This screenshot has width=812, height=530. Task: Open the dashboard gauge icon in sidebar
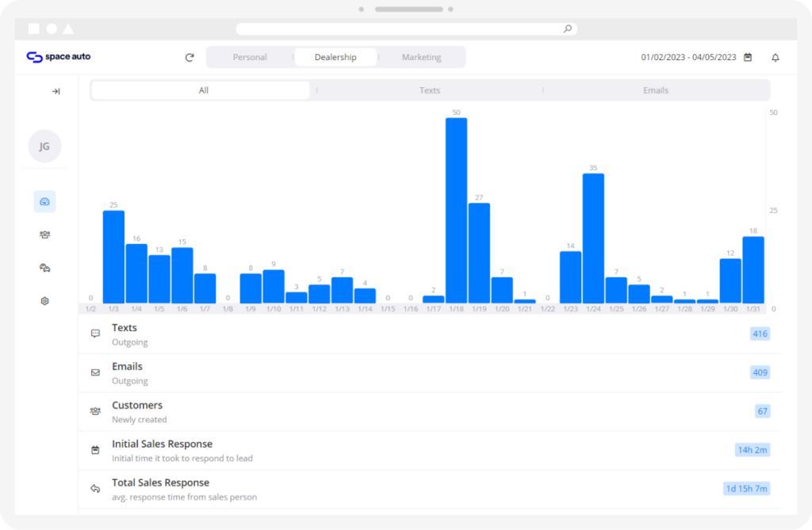click(x=45, y=202)
